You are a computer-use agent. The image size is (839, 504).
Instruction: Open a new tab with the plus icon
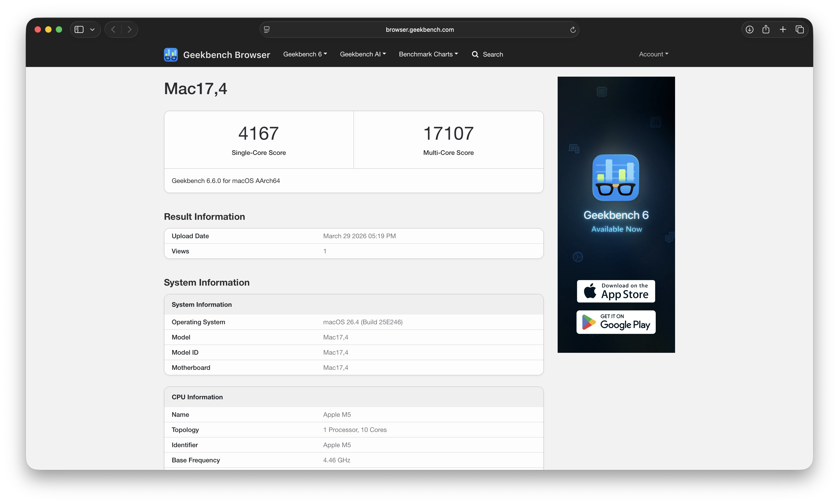point(783,29)
